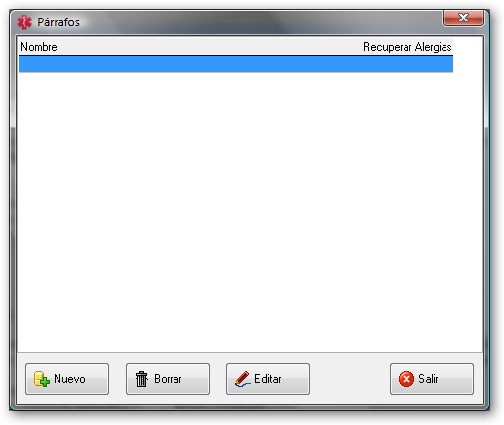Edit the selected entry via Editar label

268,379
